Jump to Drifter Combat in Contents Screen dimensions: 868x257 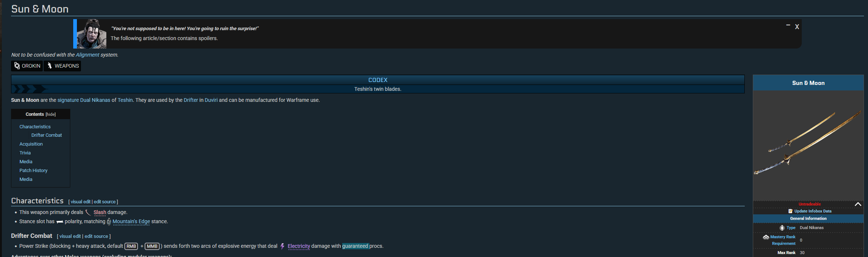pos(47,135)
